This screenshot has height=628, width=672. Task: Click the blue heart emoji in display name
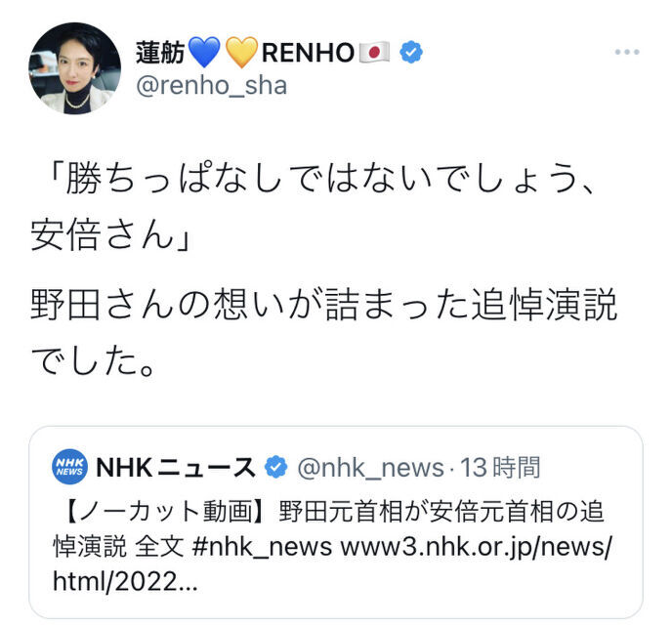204,52
